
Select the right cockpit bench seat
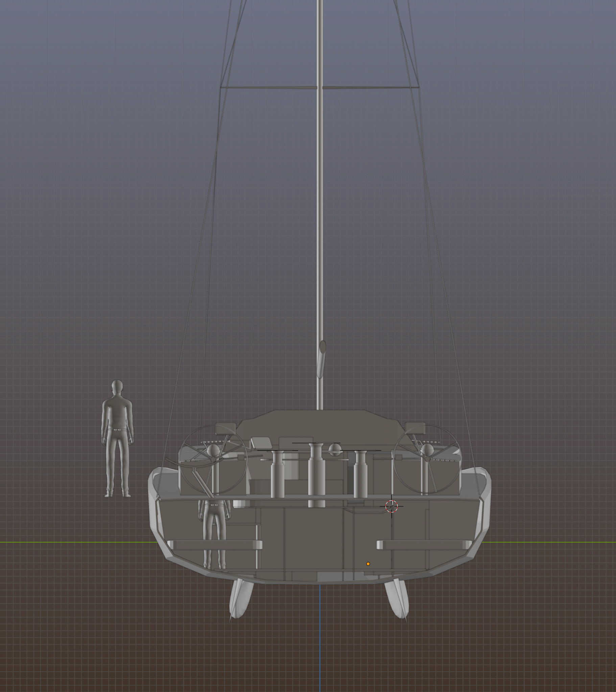click(424, 545)
